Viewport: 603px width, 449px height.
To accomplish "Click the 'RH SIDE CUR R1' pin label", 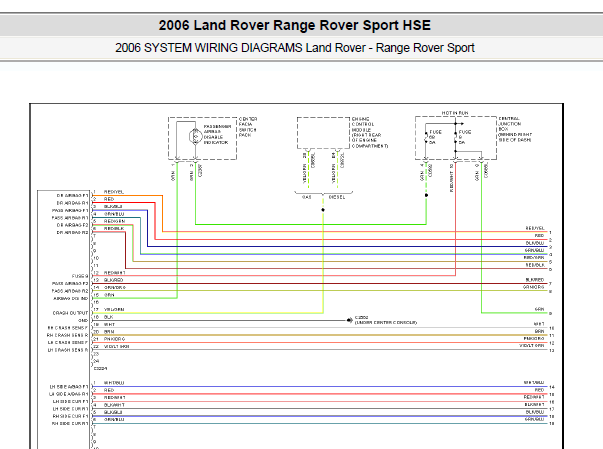I will (x=71, y=424).
